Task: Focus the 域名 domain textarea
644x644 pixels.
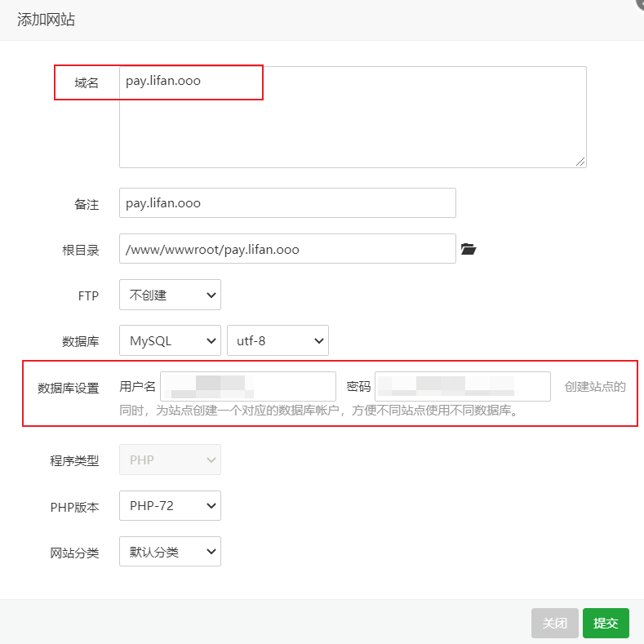Action: coord(353,122)
